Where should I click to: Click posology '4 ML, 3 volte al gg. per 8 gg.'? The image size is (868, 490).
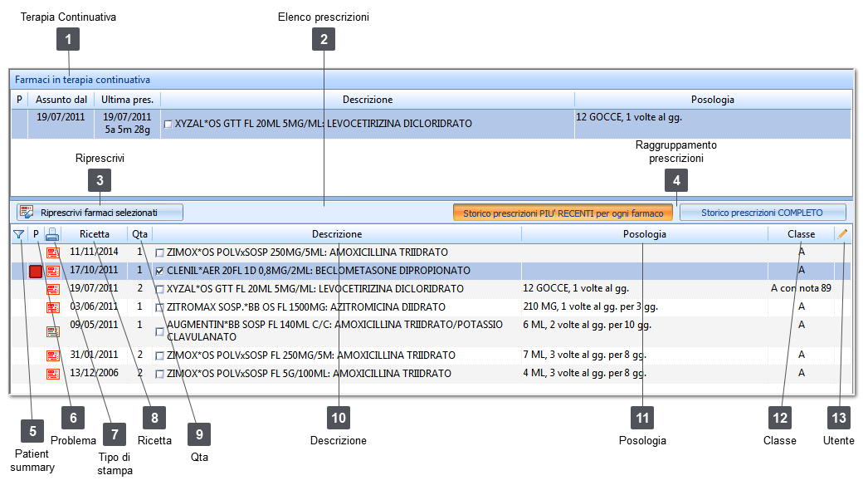(x=584, y=373)
